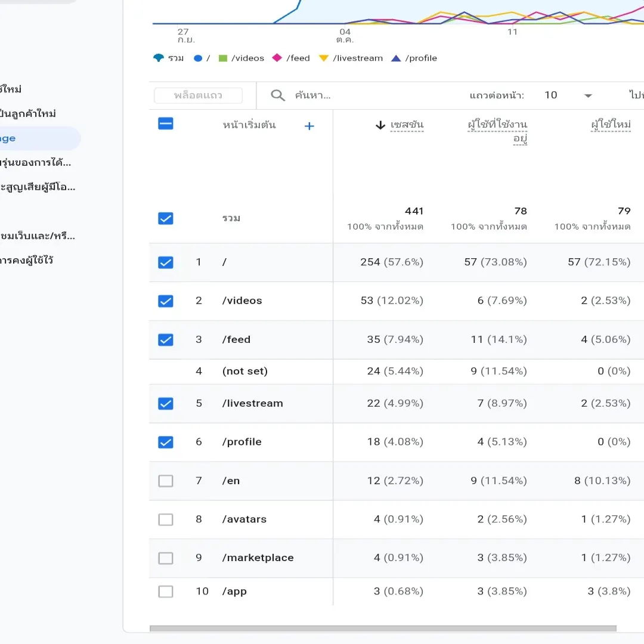Click the yellow /livestream legend triangle
Screen dimensions: 644x644
coord(324,58)
